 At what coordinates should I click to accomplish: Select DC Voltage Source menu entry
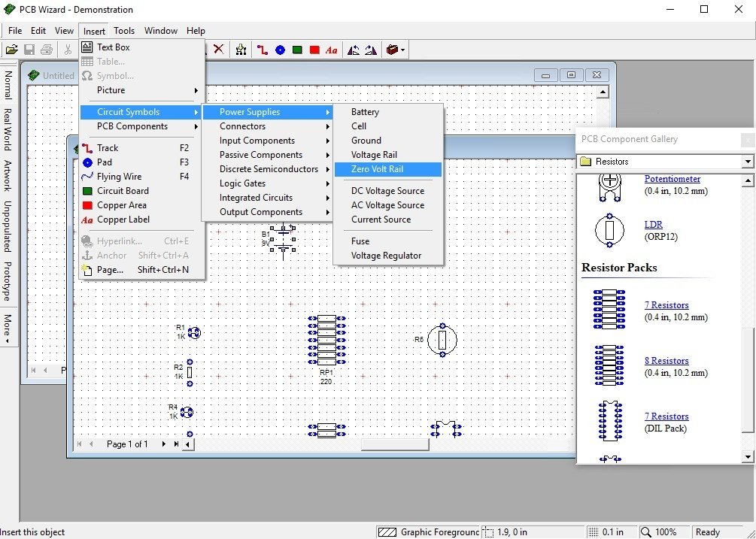point(388,191)
